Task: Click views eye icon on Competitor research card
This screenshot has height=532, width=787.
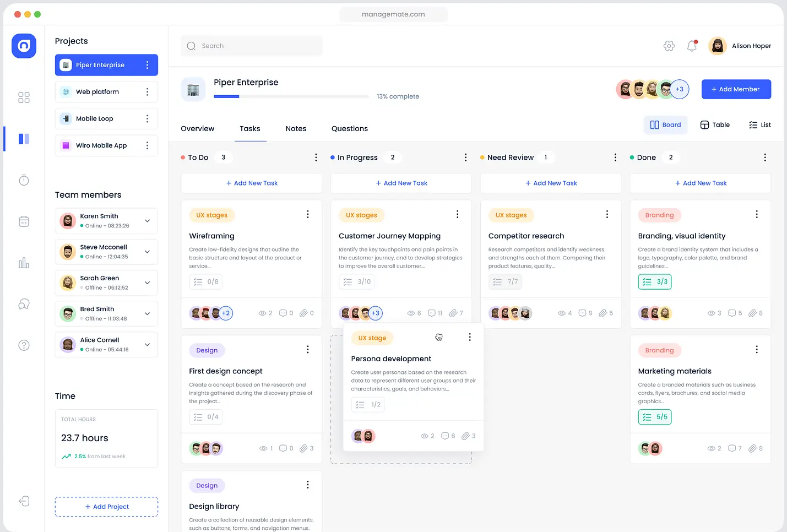Action: tap(562, 313)
